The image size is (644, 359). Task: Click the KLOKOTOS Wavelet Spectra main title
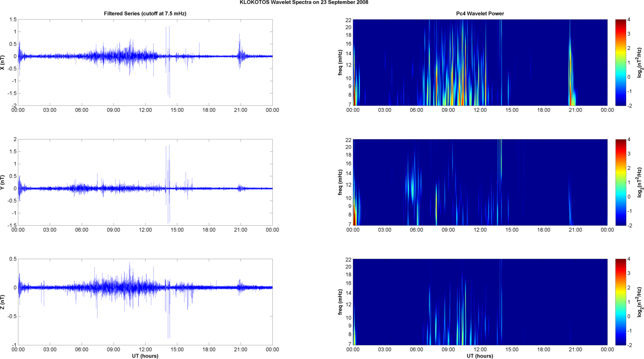tap(303, 3)
